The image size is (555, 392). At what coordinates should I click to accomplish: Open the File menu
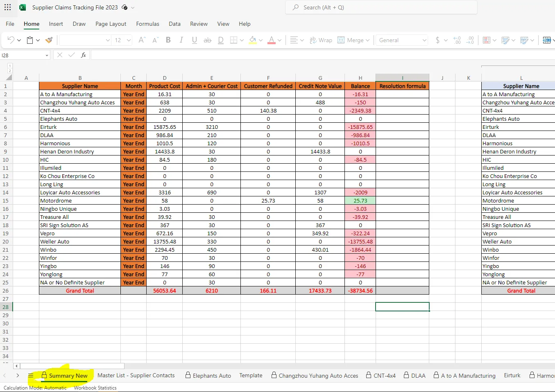tap(10, 24)
